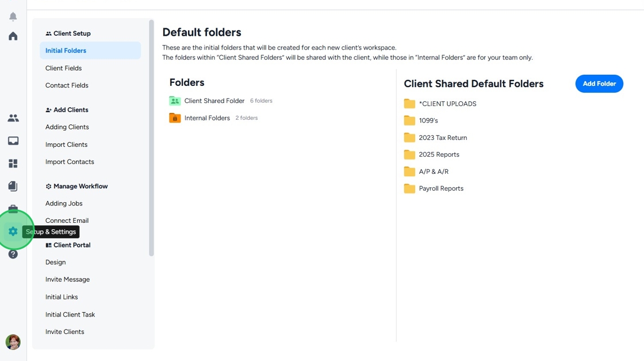Open the Contact Fields menu item
This screenshot has width=644, height=361.
[x=67, y=85]
